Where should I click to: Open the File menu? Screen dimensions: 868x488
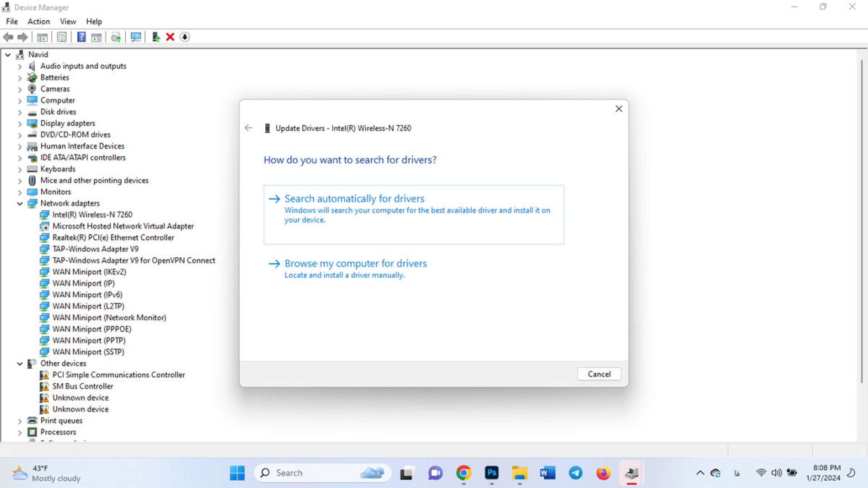[x=12, y=21]
